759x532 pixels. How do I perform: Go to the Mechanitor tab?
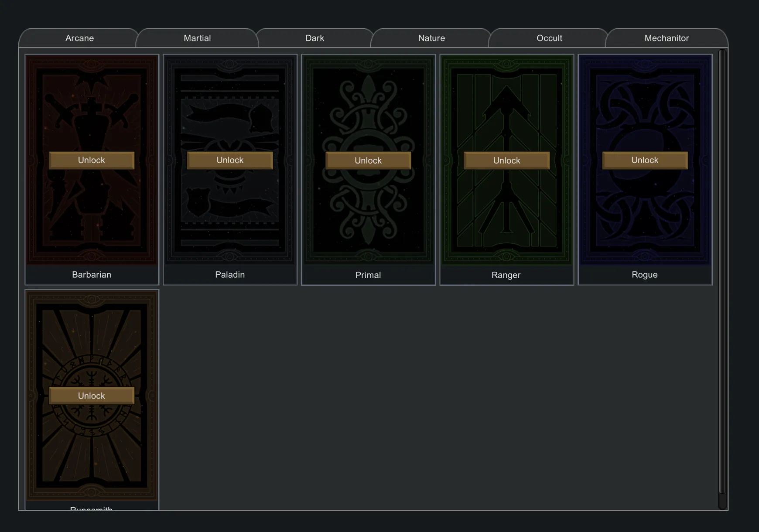[x=667, y=38]
